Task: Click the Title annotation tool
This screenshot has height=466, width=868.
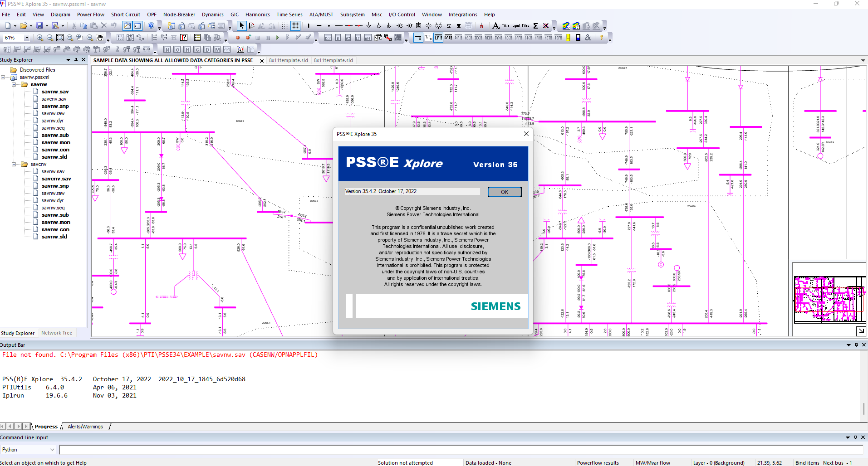Action: click(505, 26)
